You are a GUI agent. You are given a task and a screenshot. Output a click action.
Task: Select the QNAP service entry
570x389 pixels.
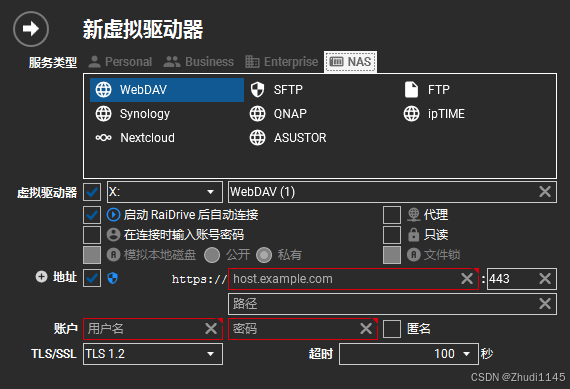[x=278, y=114]
